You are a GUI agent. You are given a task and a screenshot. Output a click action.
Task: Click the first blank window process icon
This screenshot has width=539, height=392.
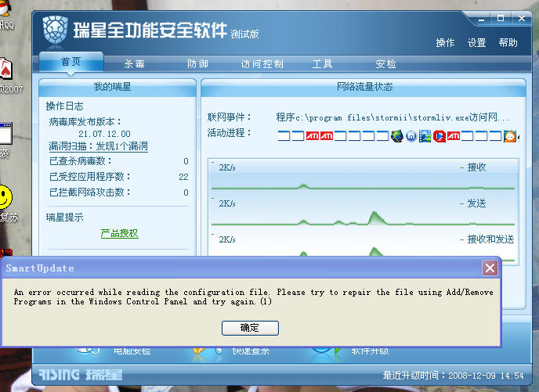click(284, 136)
